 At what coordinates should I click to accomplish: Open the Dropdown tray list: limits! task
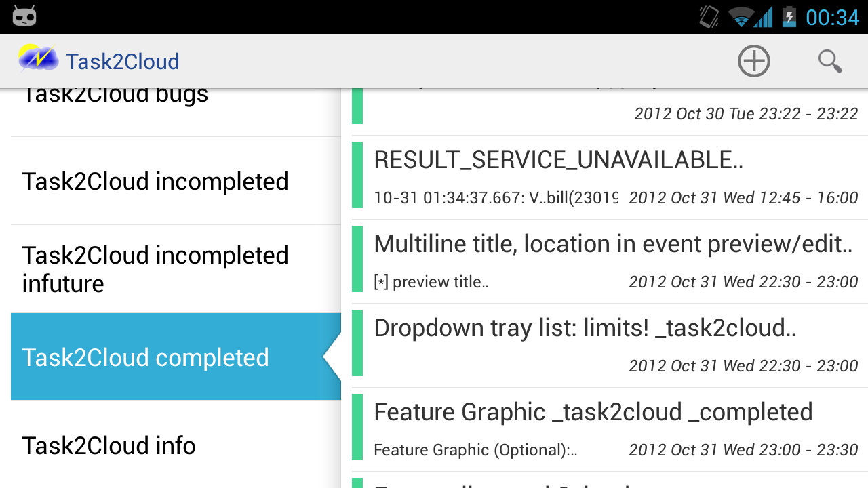[x=610, y=346]
